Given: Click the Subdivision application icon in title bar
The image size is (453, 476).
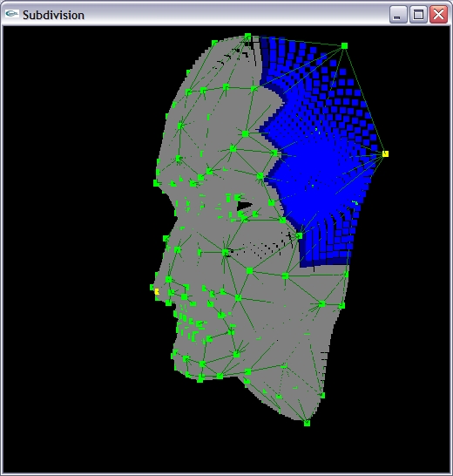Looking at the screenshot, I should [x=12, y=14].
